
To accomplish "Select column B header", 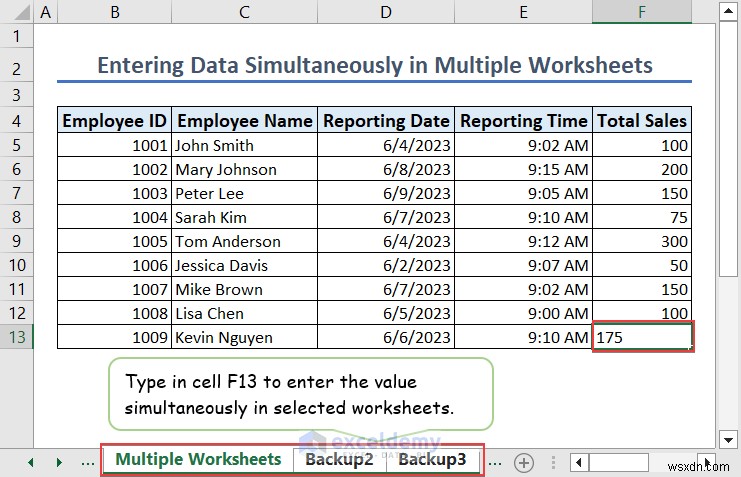I will tap(114, 12).
